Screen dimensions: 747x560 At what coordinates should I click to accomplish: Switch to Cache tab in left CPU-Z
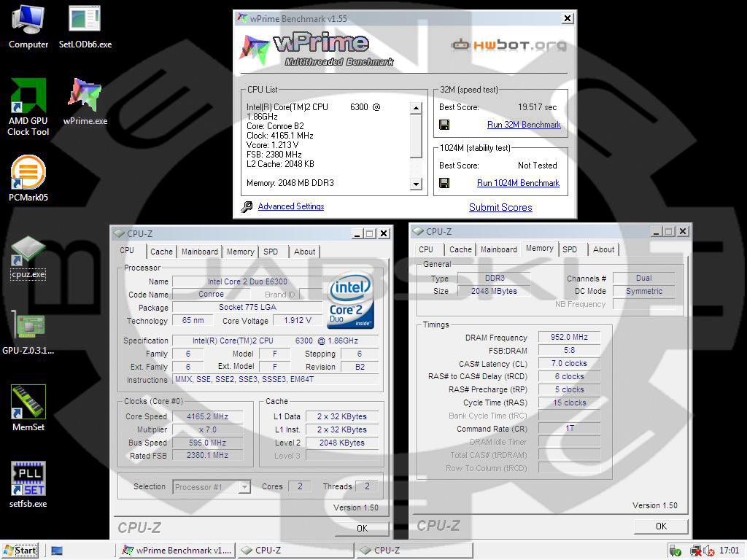(161, 252)
